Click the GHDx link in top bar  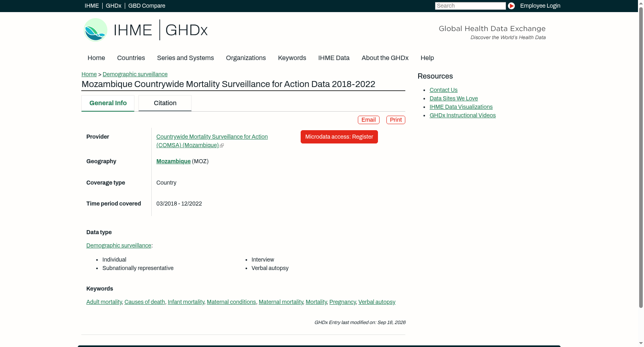tap(114, 6)
